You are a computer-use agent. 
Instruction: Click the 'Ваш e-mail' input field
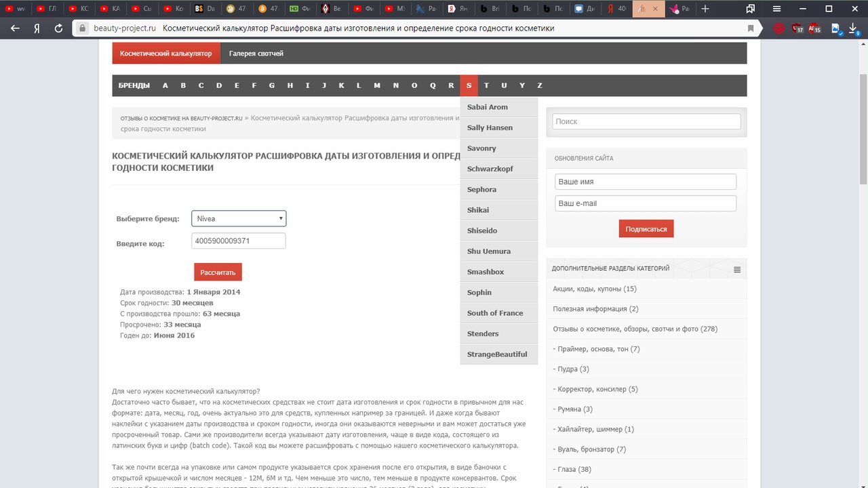coord(646,203)
